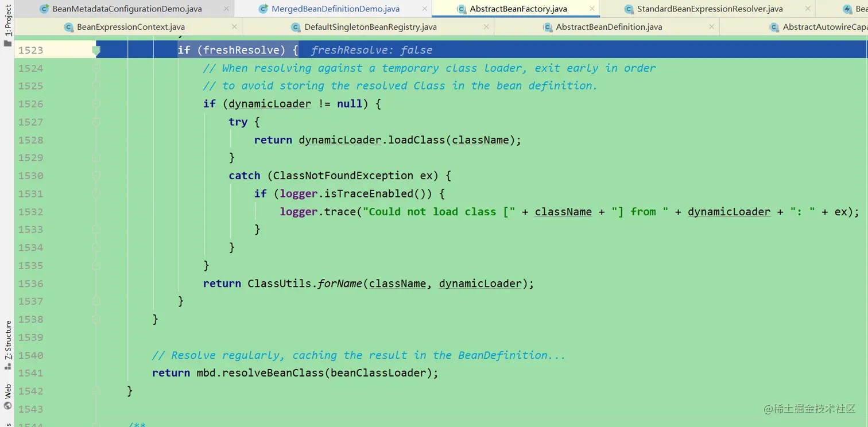Collapse the try block fold on line 1527
This screenshot has width=868, height=427.
[x=96, y=122]
